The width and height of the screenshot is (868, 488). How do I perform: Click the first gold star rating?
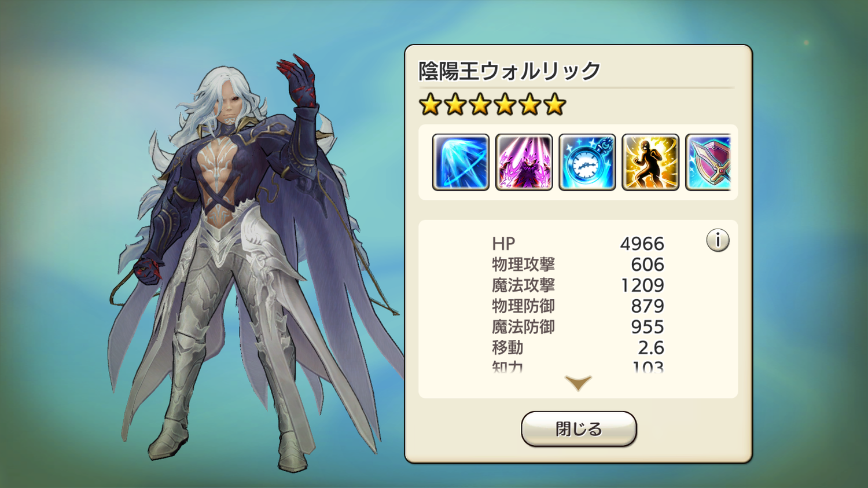(430, 105)
